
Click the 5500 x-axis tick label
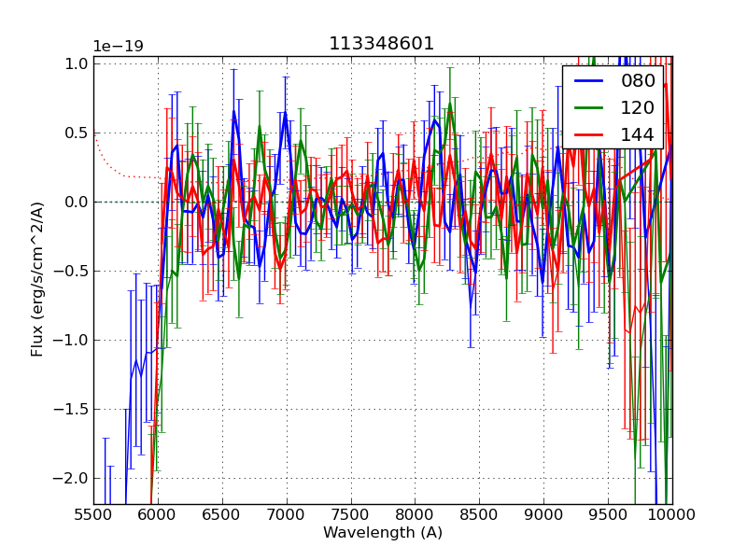coord(93,514)
